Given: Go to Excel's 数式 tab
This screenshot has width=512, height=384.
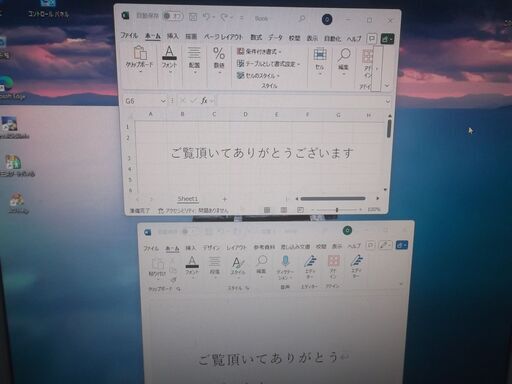Looking at the screenshot, I should click(x=256, y=37).
